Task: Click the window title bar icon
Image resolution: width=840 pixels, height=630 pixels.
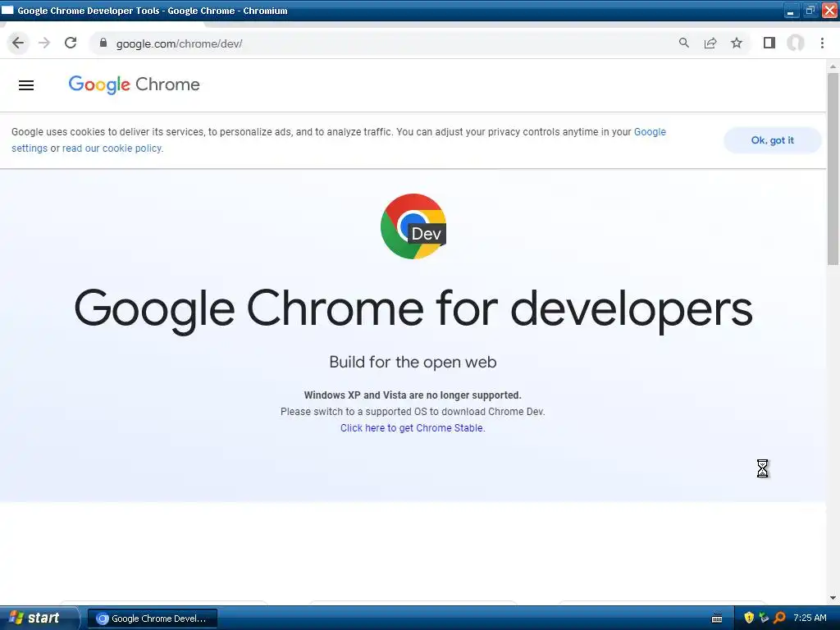Action: (7, 10)
